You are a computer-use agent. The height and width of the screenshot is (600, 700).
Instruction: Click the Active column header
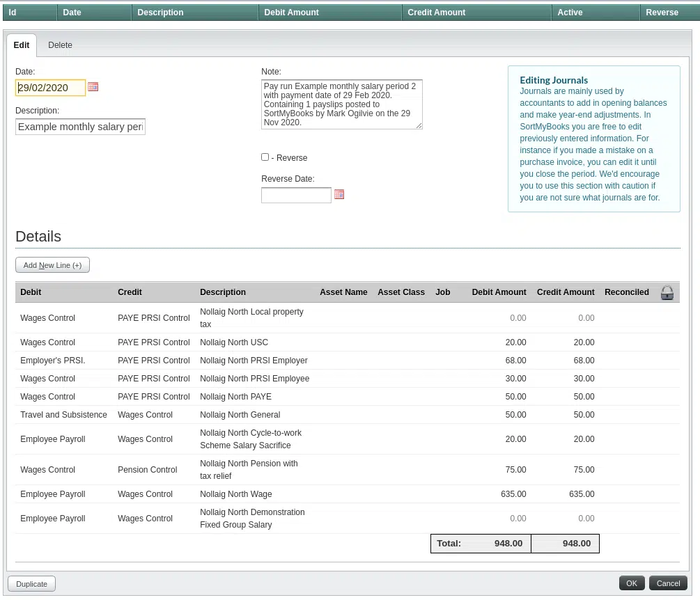[x=596, y=13]
